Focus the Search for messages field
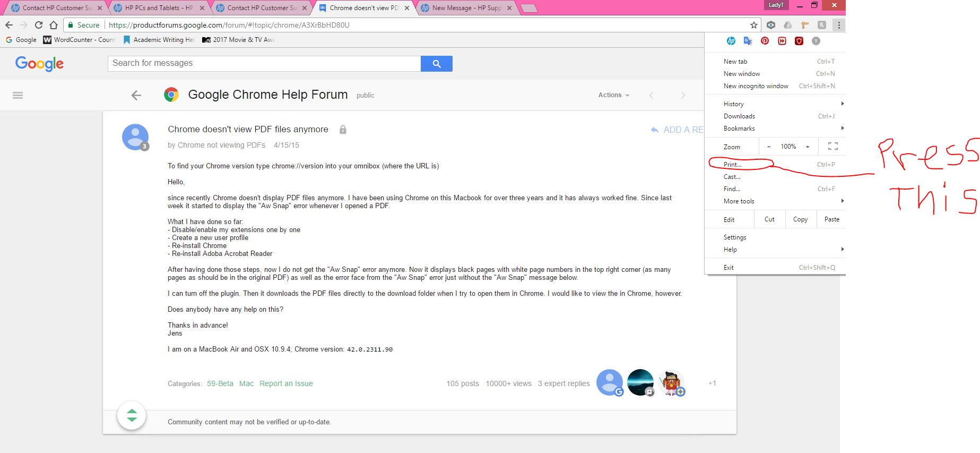 264,63
